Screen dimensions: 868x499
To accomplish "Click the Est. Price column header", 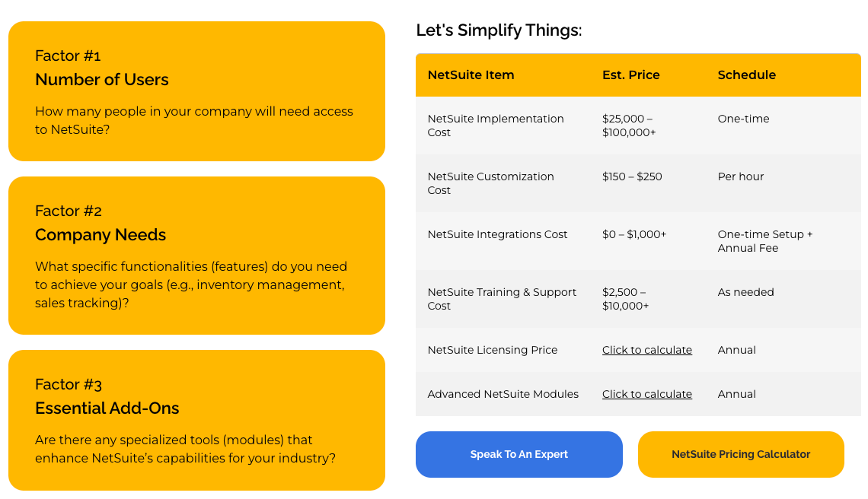I will click(629, 75).
